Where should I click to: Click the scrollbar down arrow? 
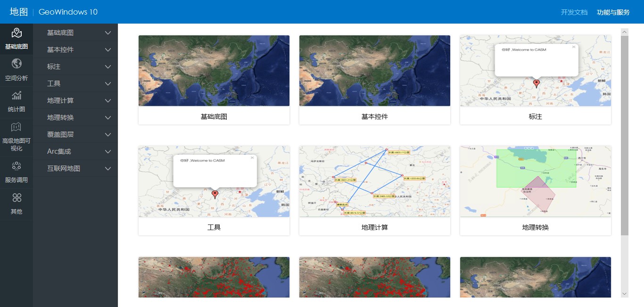pos(625,294)
